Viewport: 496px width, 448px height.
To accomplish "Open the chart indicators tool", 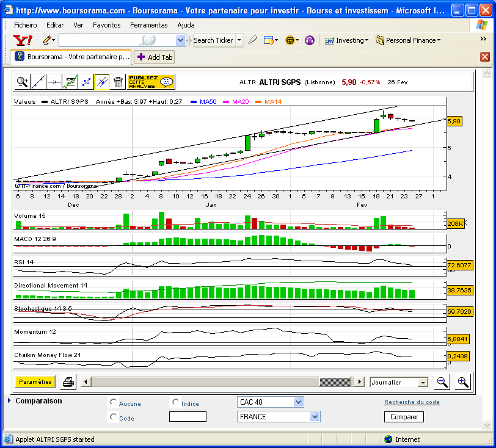I will point(70,82).
